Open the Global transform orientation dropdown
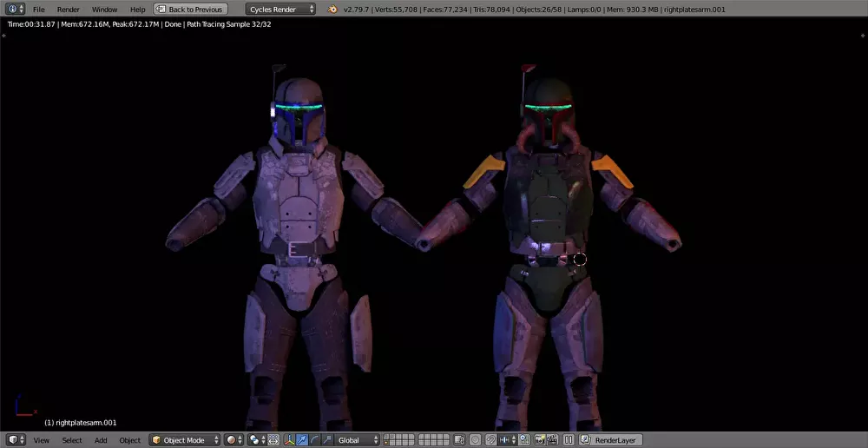Viewport: 868px width, 448px height. pyautogui.click(x=357, y=440)
